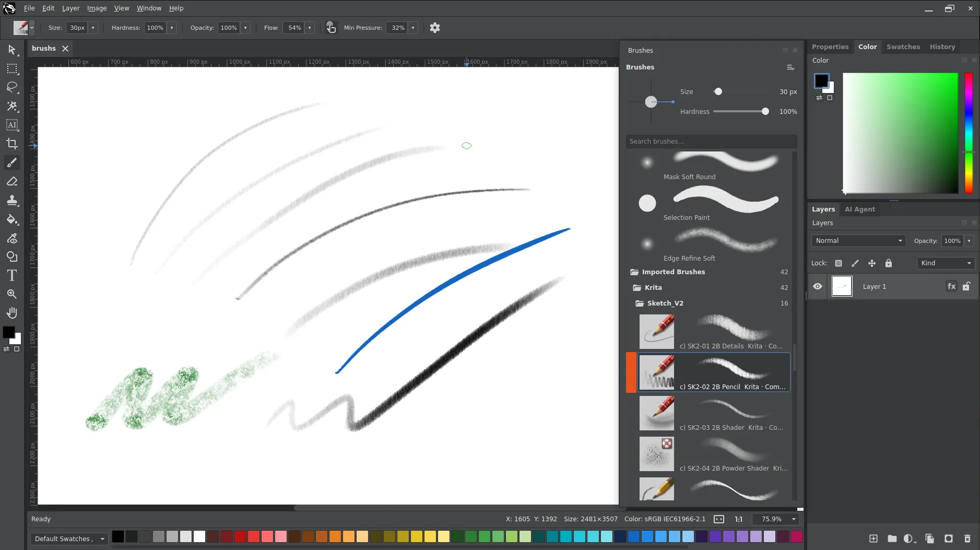Switch to the AI Agent tab
This screenshot has width=980, height=550.
coord(860,209)
